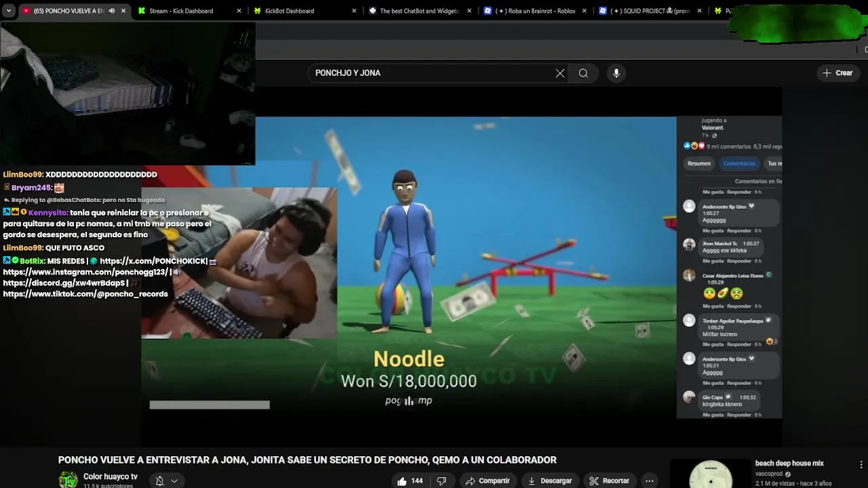Click chat username BotRix
868x488 pixels.
pos(33,261)
